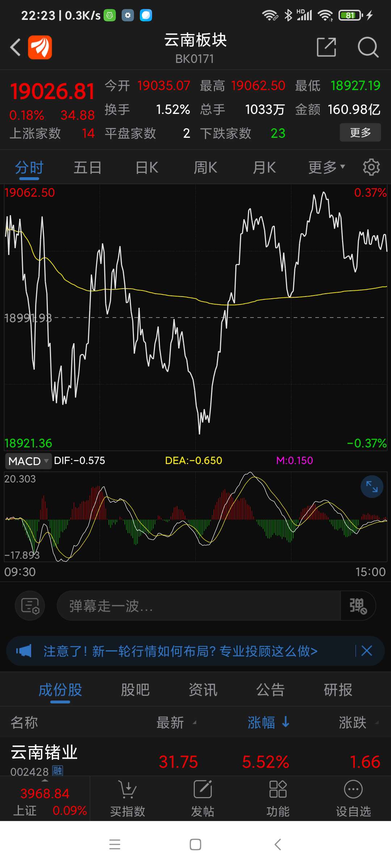Dismiss the investment adviser banner
Image resolution: width=391 pixels, height=868 pixels.
coord(367,651)
